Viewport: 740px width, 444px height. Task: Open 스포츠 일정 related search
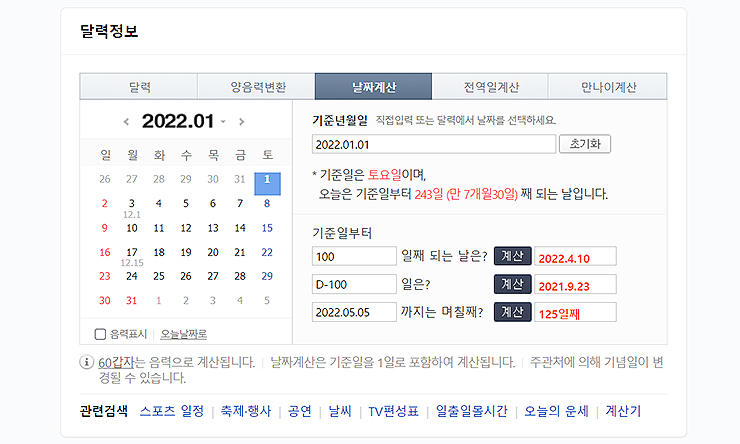[x=172, y=411]
